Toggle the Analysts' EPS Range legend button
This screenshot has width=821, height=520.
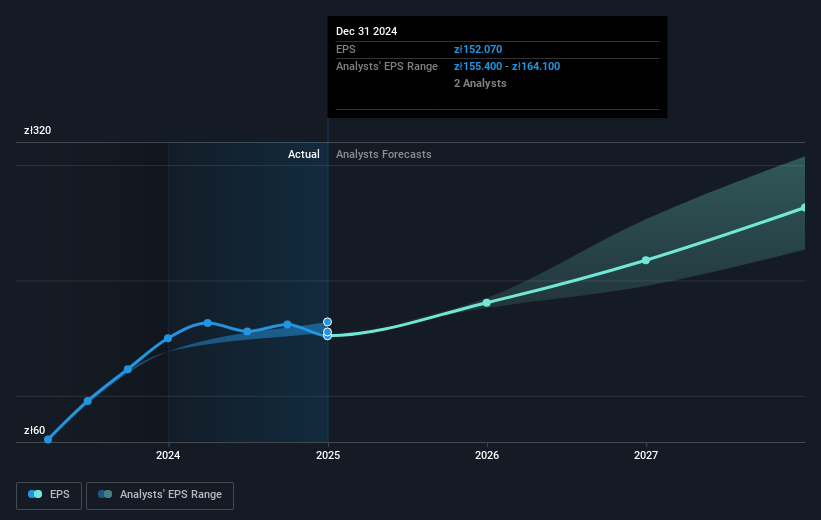(160, 495)
